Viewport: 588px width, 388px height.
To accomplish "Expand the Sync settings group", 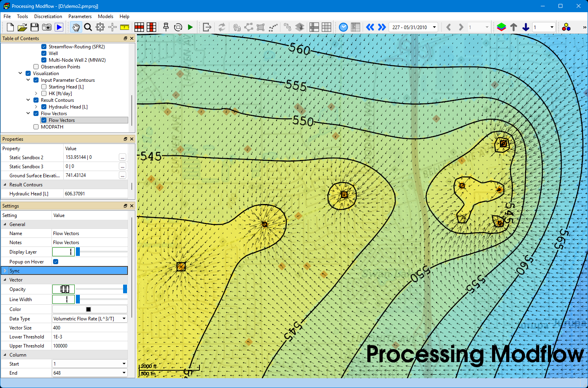I will coord(5,271).
